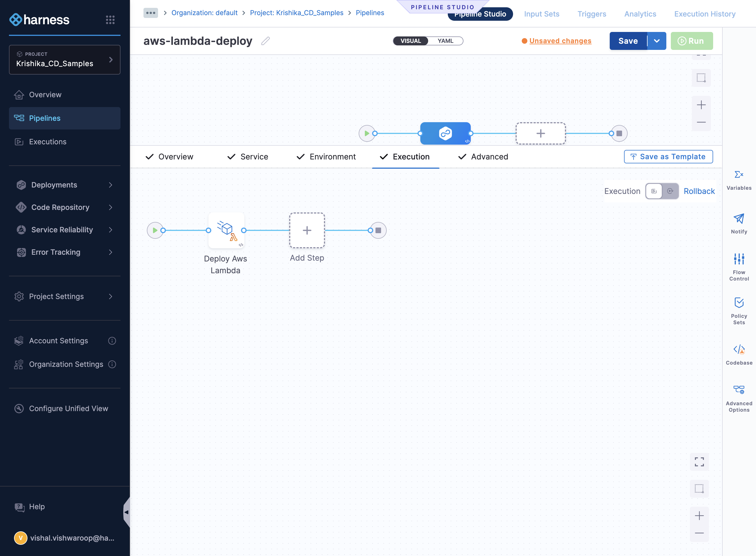This screenshot has width=756, height=556.
Task: Switch to the Environment tab
Action: coord(326,156)
